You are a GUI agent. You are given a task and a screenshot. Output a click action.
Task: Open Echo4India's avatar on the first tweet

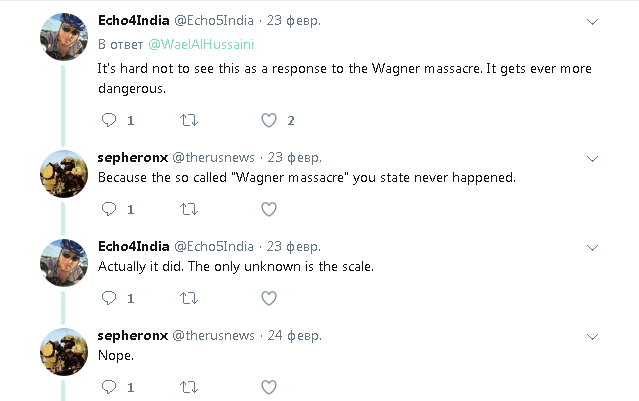(64, 37)
